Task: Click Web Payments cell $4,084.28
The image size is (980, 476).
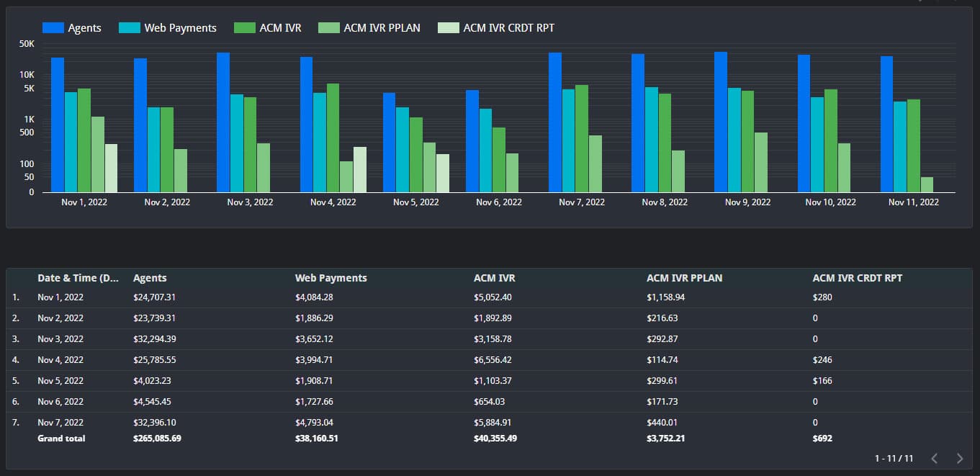Action: click(x=314, y=297)
